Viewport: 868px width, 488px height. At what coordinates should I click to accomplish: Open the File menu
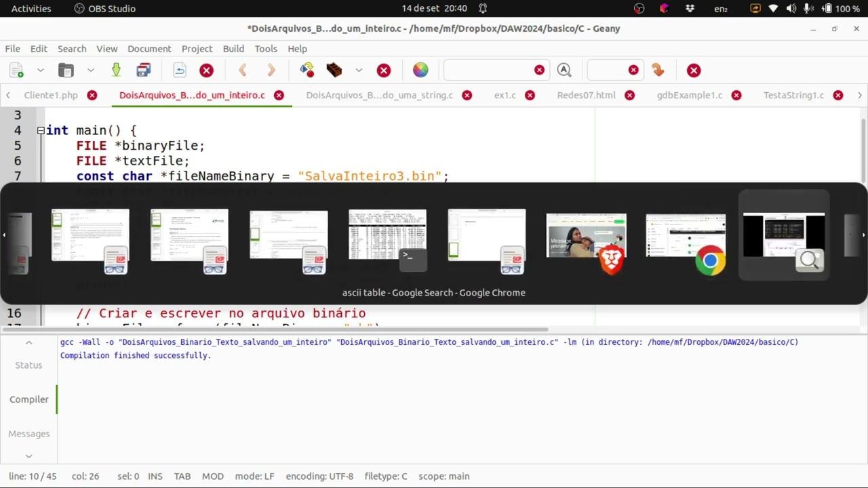pyautogui.click(x=13, y=49)
